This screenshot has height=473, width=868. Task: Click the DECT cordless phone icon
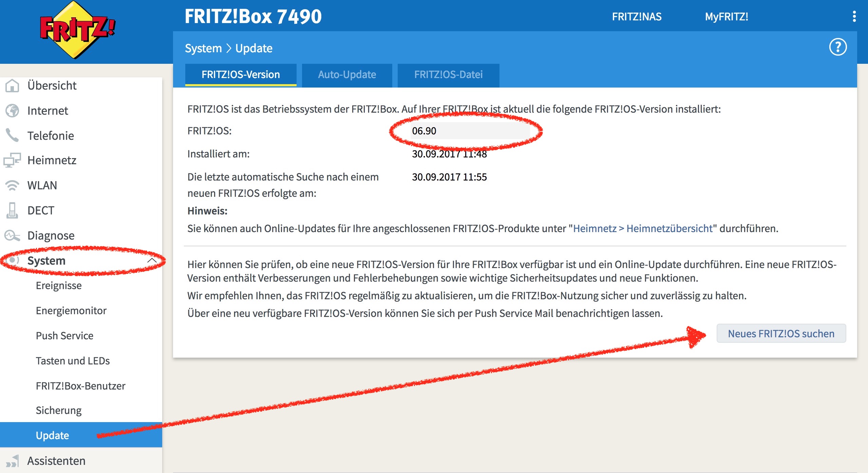[12, 210]
